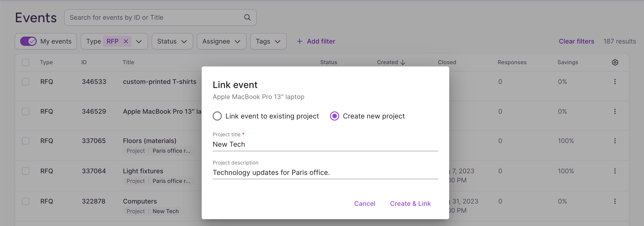
Task: Click the Clear filters link
Action: (576, 41)
